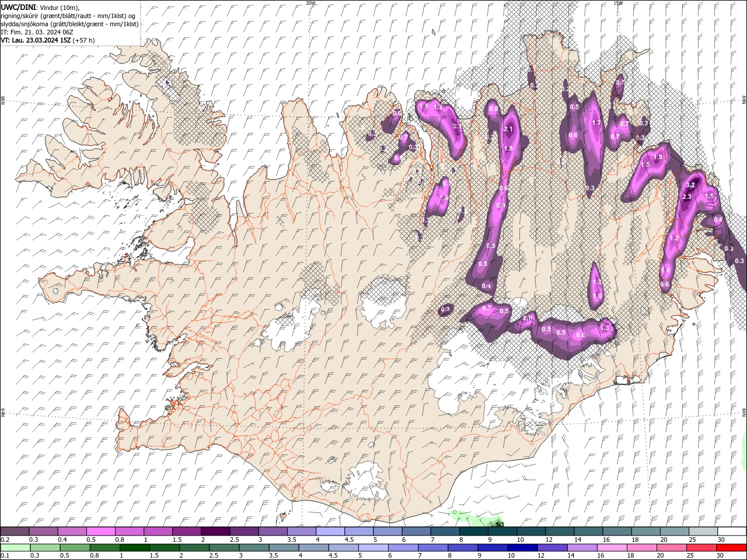The image size is (747, 560).
Task: Select the snow legend swatch labeled 2.5
Action: [244, 531]
